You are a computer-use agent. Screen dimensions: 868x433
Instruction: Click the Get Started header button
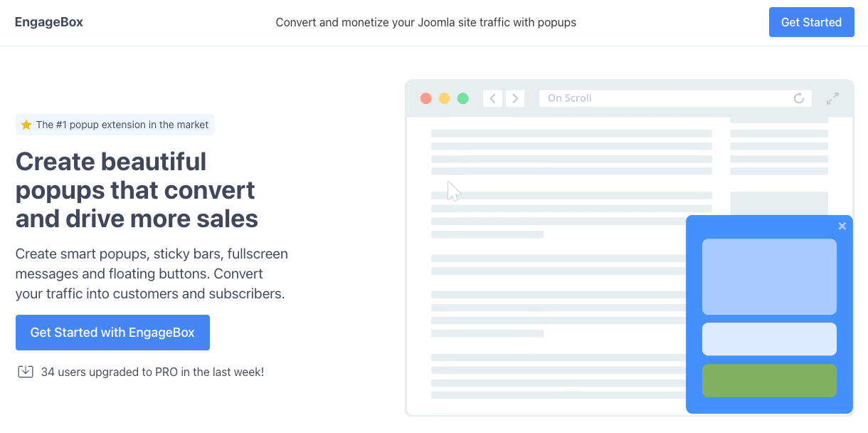click(x=812, y=22)
